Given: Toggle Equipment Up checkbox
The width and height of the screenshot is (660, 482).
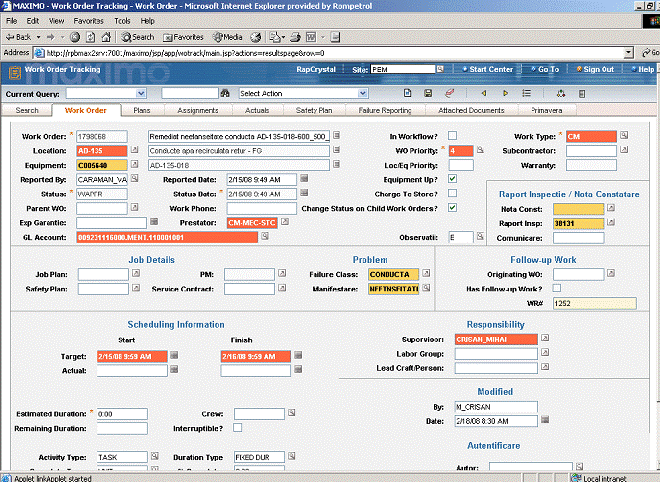Looking at the screenshot, I should pos(452,179).
